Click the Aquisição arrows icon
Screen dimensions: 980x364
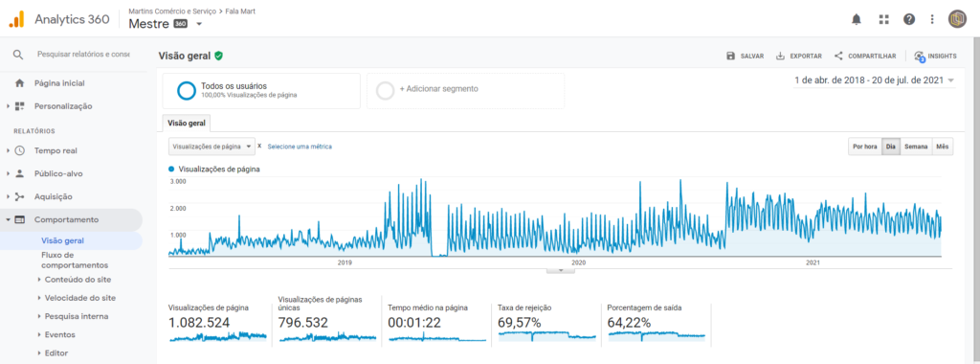click(x=19, y=197)
